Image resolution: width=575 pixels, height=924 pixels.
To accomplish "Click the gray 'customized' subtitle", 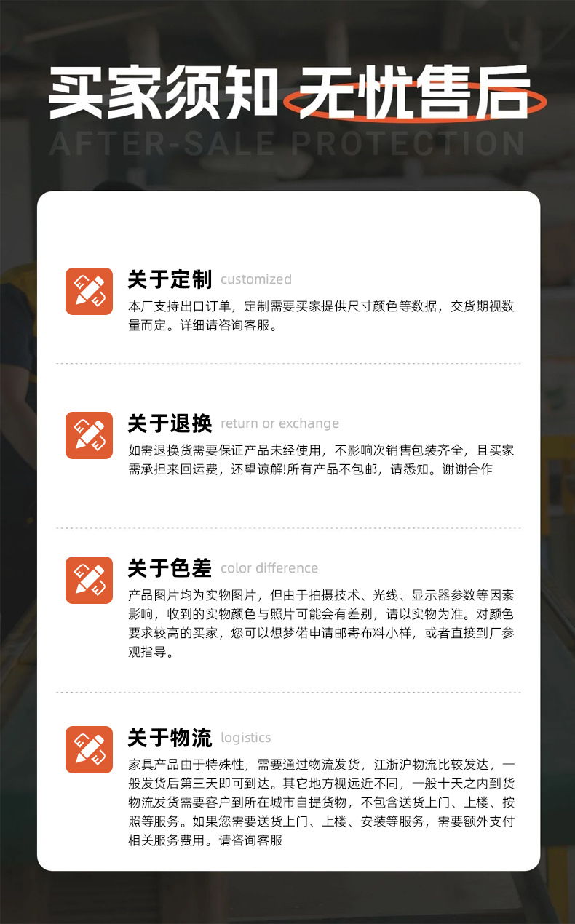I will pyautogui.click(x=256, y=279).
